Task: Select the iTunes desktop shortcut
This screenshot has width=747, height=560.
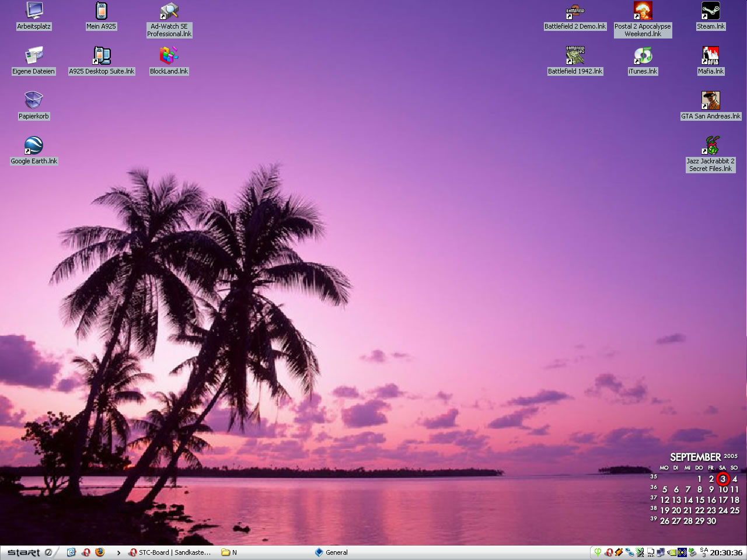Action: coord(643,56)
